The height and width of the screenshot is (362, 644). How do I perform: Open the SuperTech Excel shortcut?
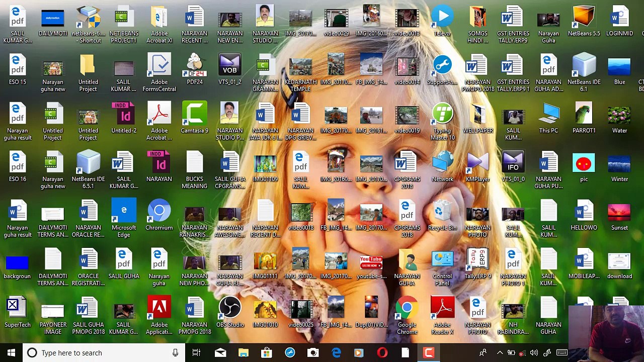[18, 312]
